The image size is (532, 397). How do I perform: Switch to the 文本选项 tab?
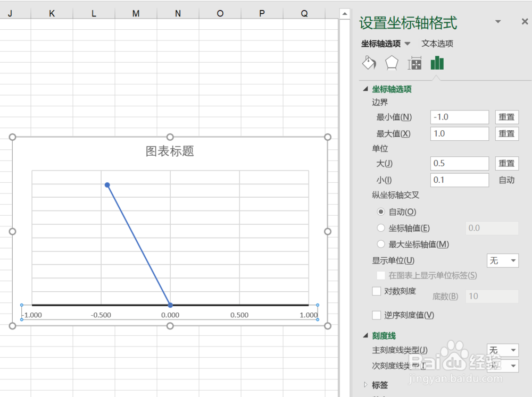coord(437,44)
